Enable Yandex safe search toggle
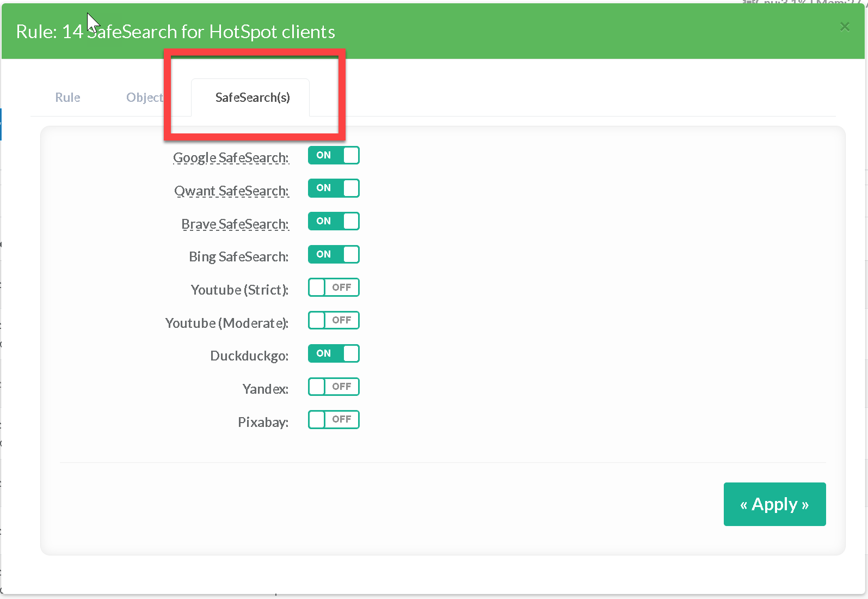 click(x=334, y=387)
